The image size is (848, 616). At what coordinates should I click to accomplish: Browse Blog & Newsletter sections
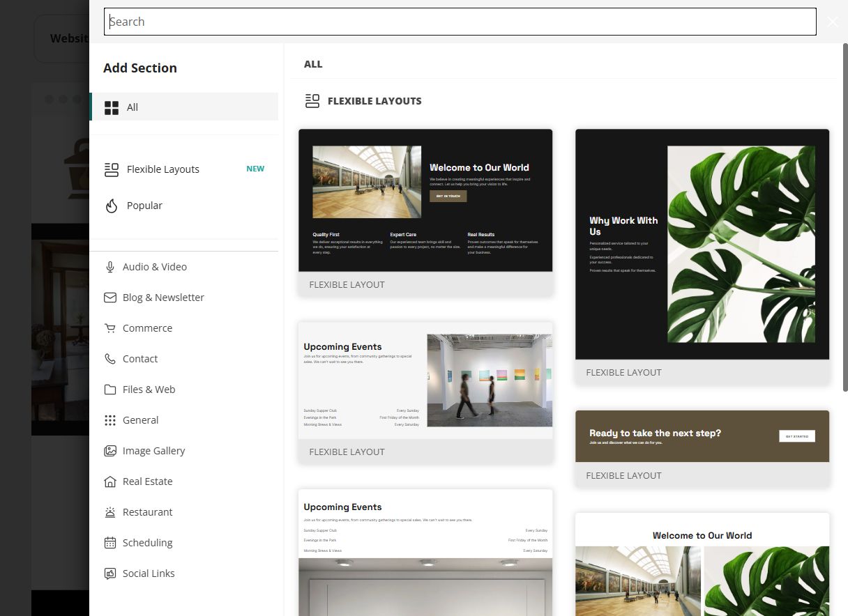click(163, 298)
